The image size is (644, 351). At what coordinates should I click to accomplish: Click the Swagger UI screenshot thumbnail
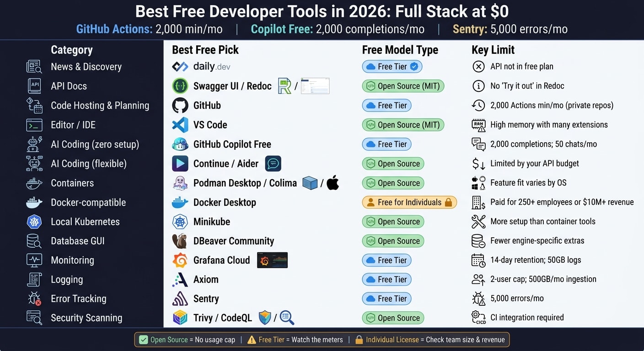click(x=315, y=86)
